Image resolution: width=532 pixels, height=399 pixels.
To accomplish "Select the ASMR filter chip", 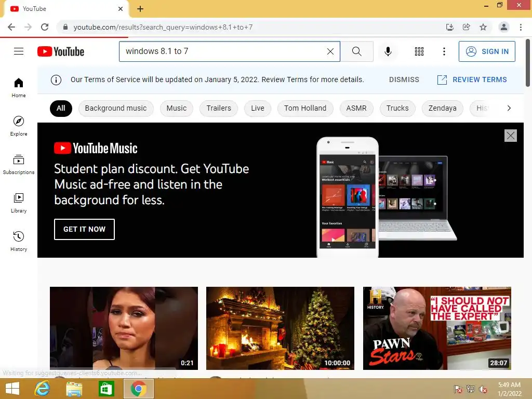I will coord(356,108).
